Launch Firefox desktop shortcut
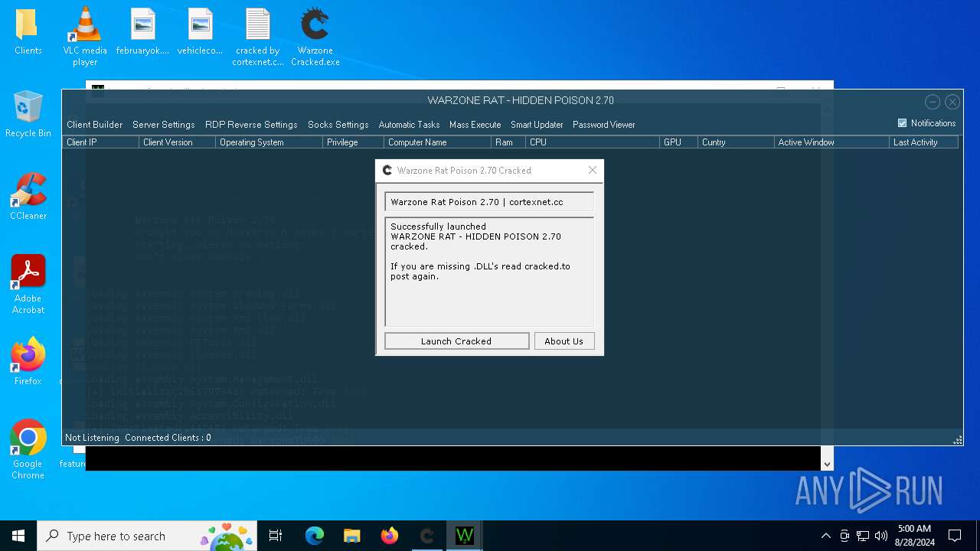The height and width of the screenshot is (551, 980). (28, 361)
